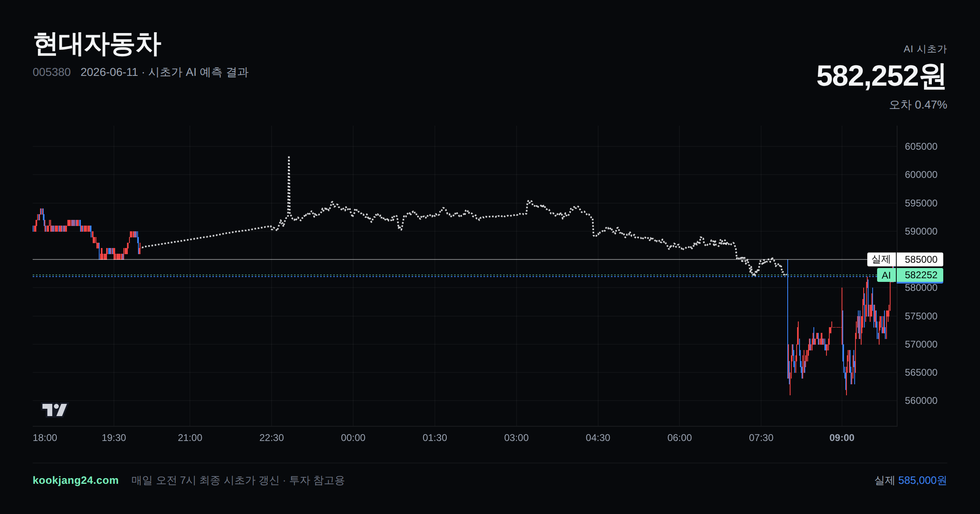Click the date text 2026-06-11 시초가 AI 예측 결과

(x=165, y=72)
